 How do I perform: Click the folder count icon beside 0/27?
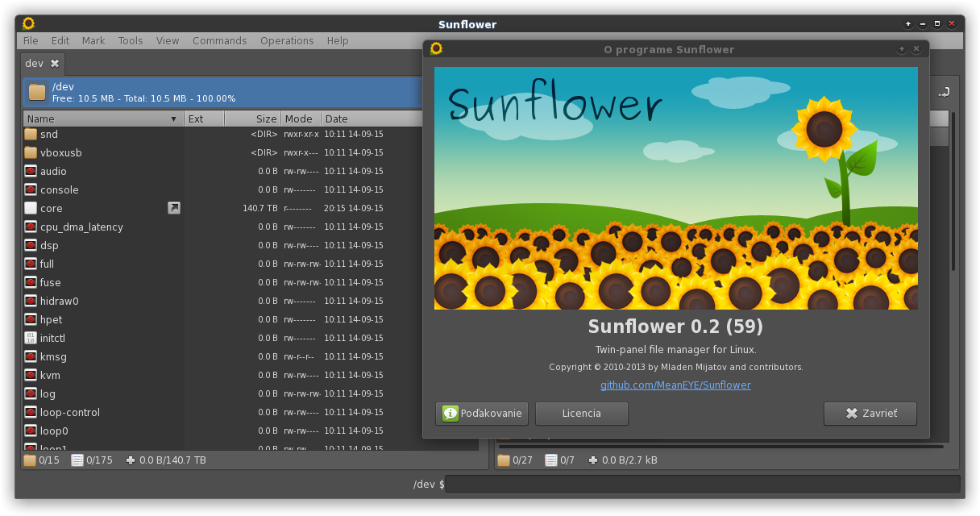click(504, 460)
